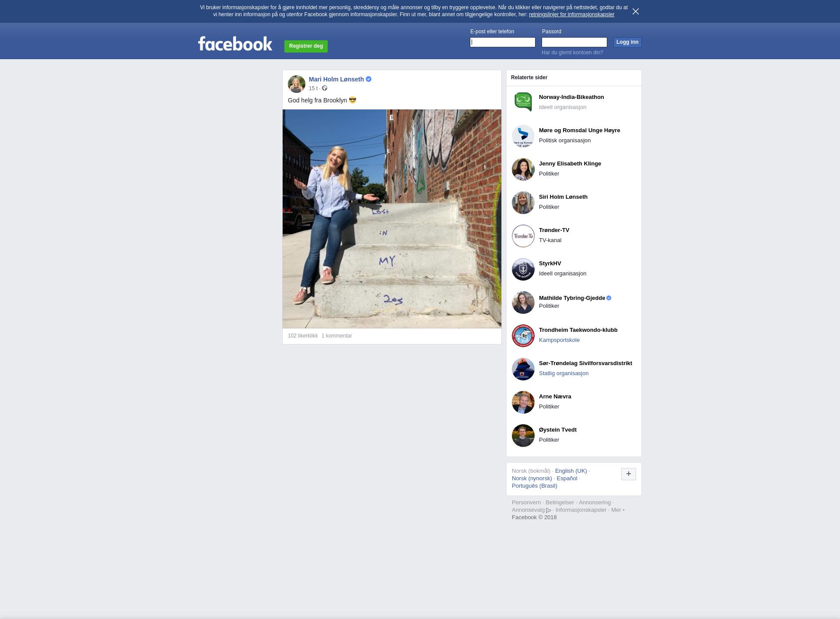
Task: Close the cookie notice banner
Action: (636, 11)
